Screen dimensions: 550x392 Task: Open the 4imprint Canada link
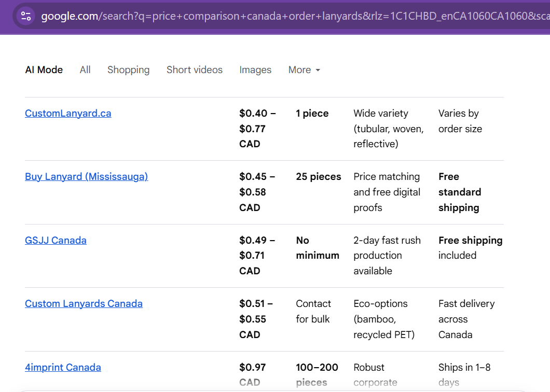[x=63, y=367]
